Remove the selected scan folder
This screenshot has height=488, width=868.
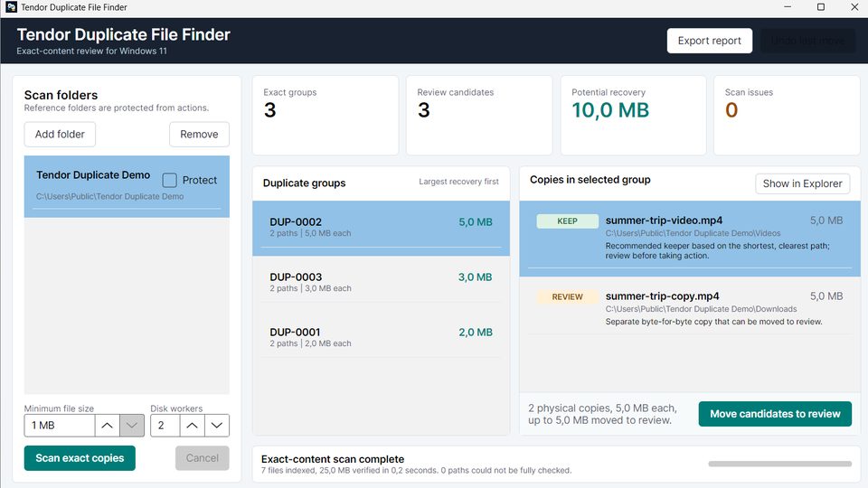(x=199, y=135)
